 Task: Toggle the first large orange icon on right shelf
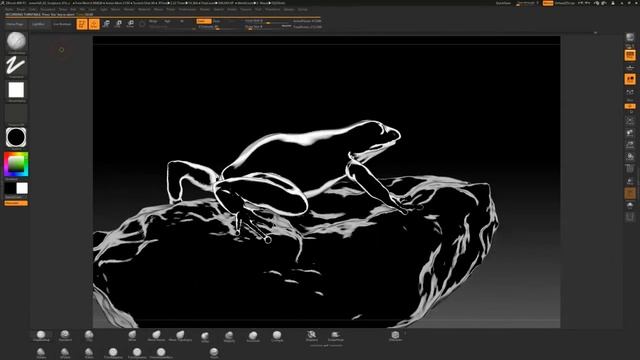point(630,55)
